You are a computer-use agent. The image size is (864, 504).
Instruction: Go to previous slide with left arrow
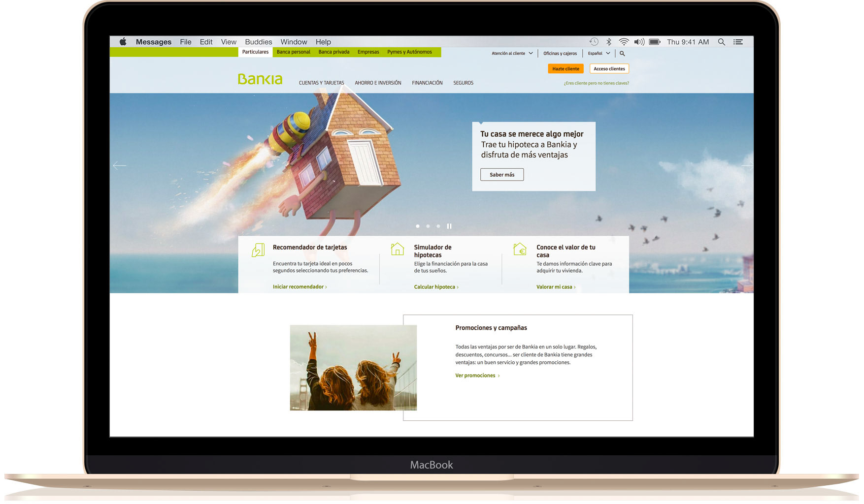click(x=120, y=166)
